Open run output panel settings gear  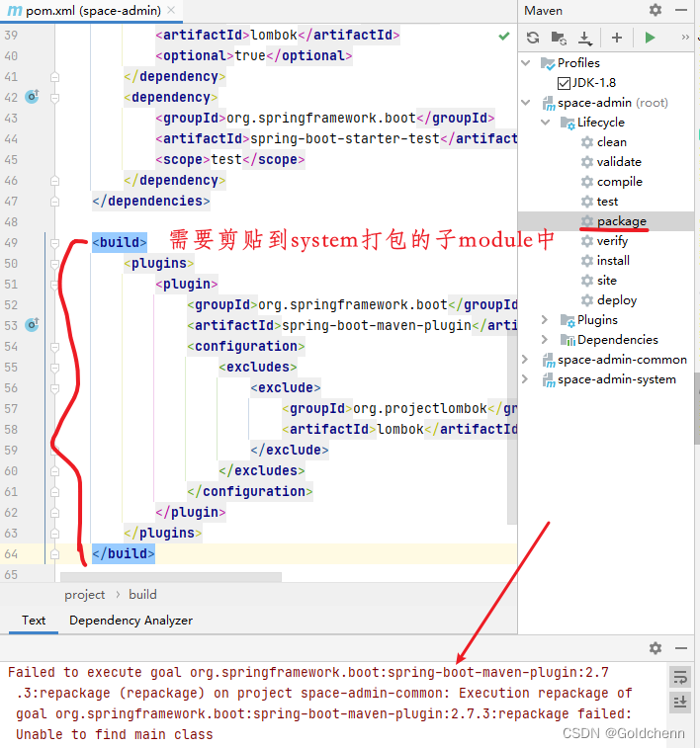tap(656, 648)
